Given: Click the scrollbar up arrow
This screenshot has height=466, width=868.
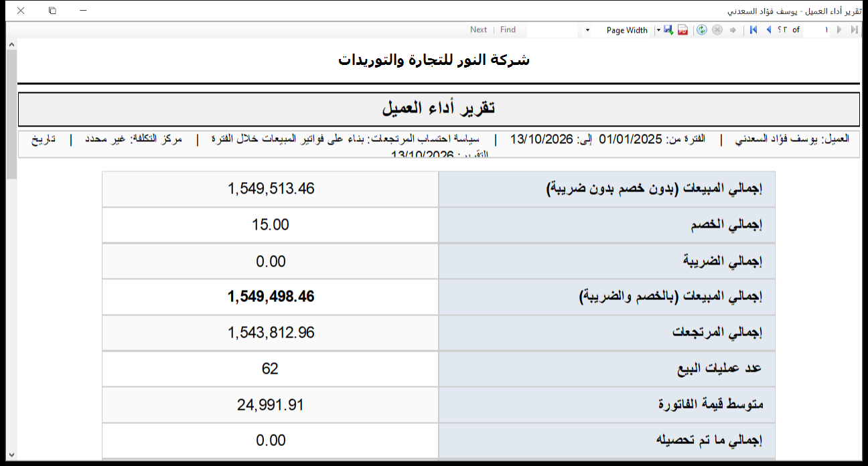Looking at the screenshot, I should (11, 45).
